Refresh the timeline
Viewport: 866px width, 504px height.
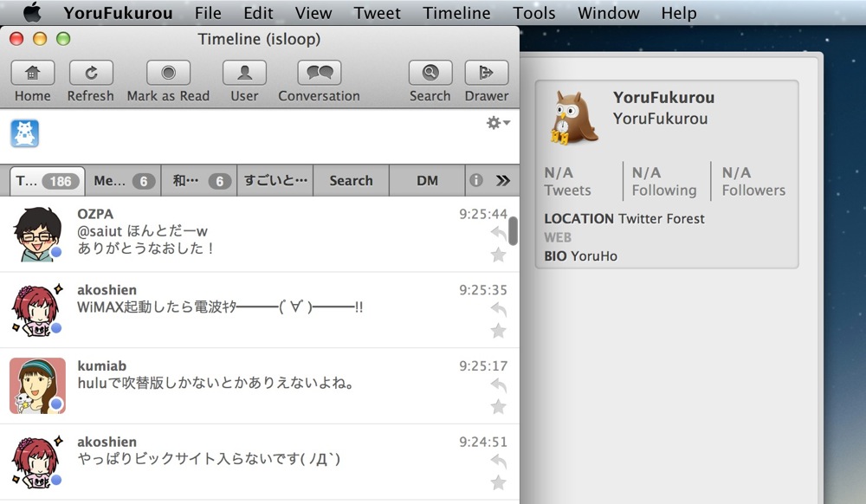[91, 73]
